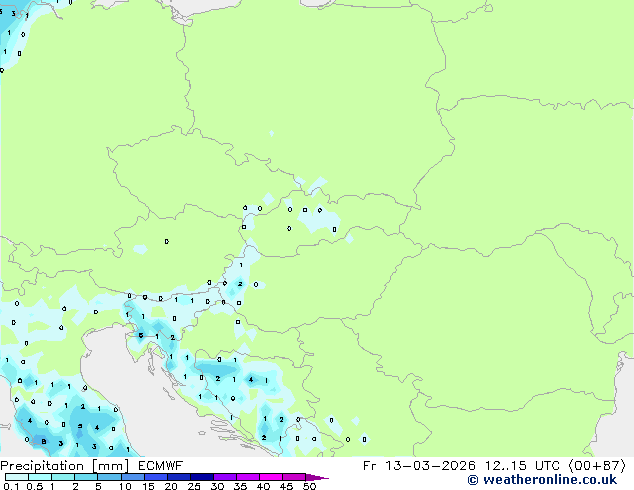This screenshot has width=634, height=490.
Task: Select the 10–15 mm blue legend swatch
Action: click(132, 477)
